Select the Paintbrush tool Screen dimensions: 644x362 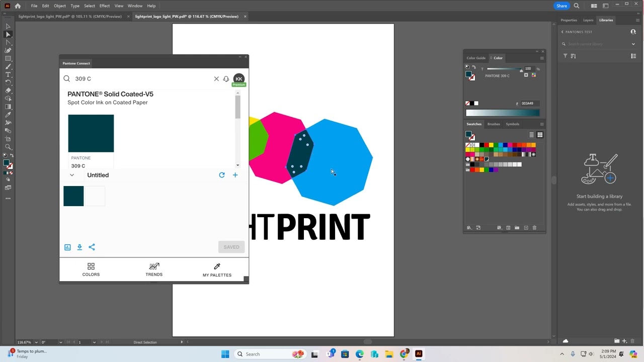[8, 66]
